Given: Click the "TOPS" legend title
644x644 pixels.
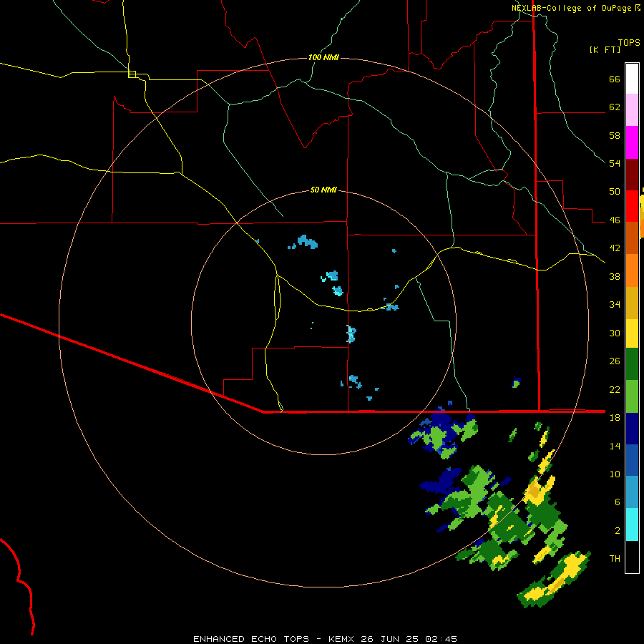Looking at the screenshot, I should pos(629,43).
